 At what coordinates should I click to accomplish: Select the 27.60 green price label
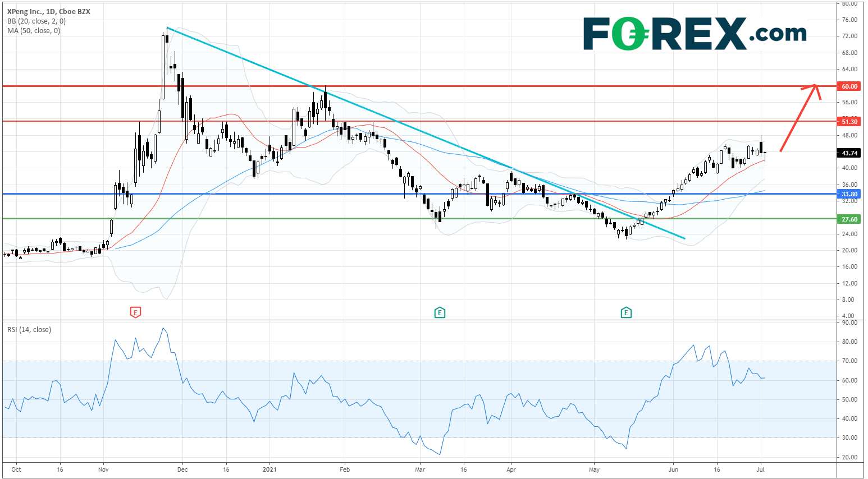tap(849, 219)
